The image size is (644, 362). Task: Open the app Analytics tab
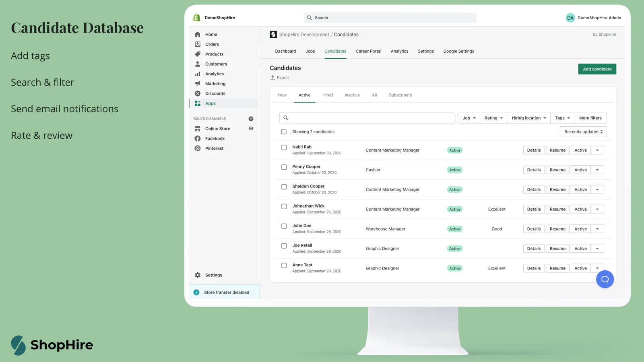(399, 51)
